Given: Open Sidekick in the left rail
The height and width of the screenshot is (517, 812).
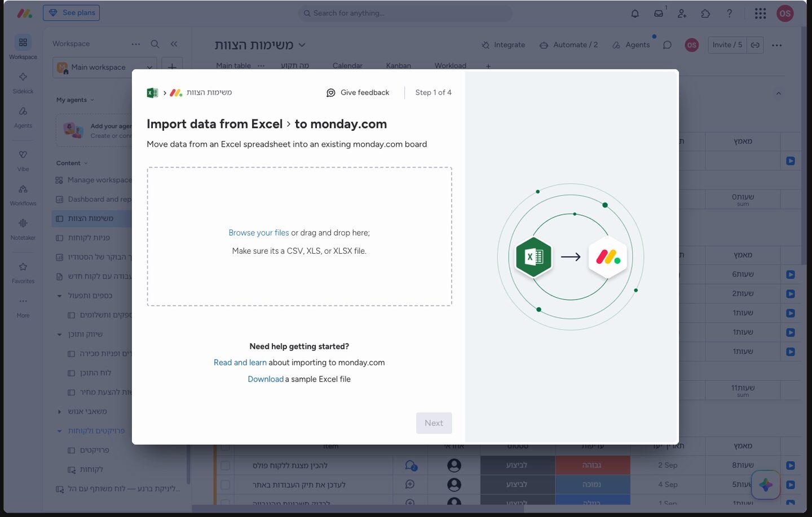Looking at the screenshot, I should (23, 82).
